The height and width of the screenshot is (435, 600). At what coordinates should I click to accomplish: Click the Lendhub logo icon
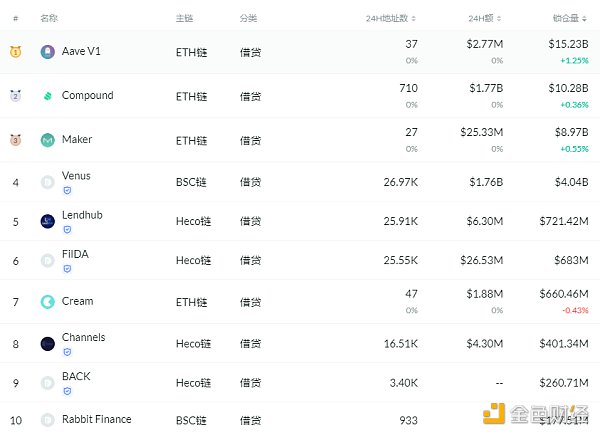(47, 221)
